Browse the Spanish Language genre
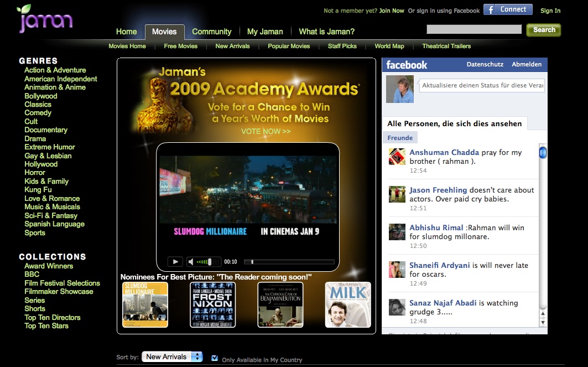This screenshot has height=367, width=588. pos(54,224)
